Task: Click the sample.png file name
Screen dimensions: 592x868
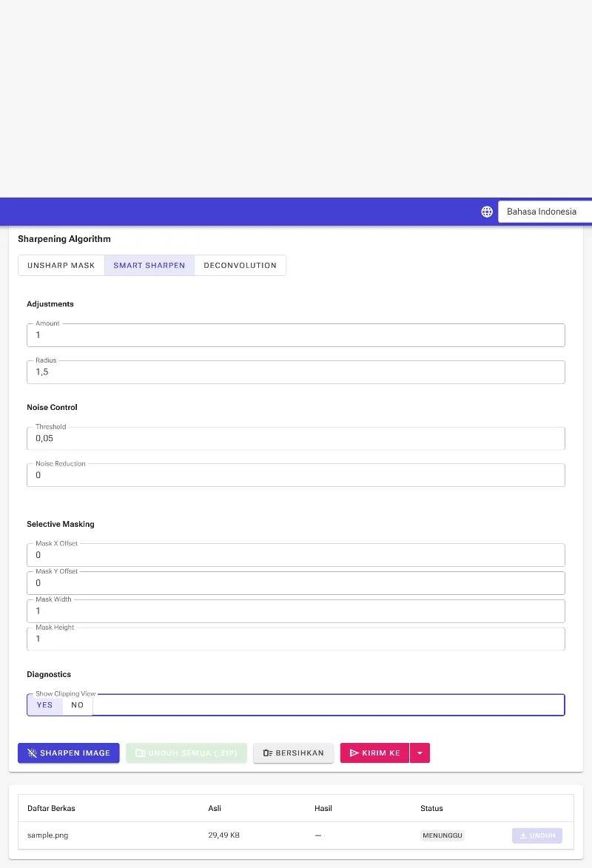Action: pos(47,835)
